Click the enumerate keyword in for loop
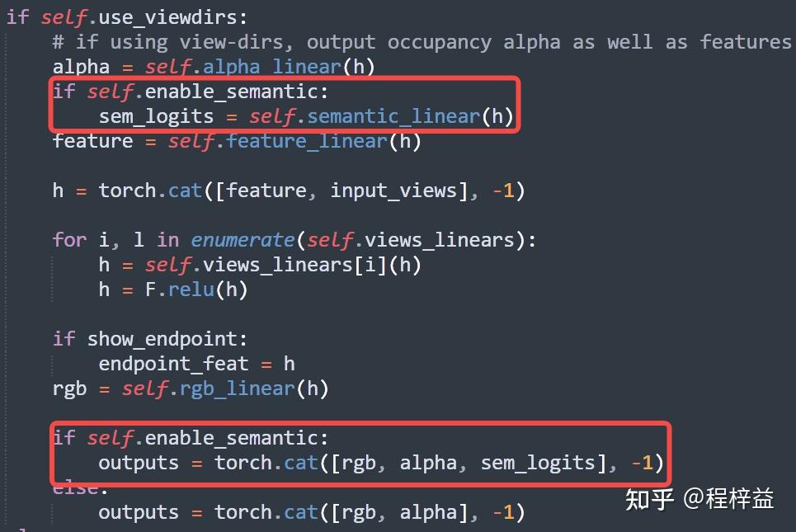The width and height of the screenshot is (796, 532). 243,240
